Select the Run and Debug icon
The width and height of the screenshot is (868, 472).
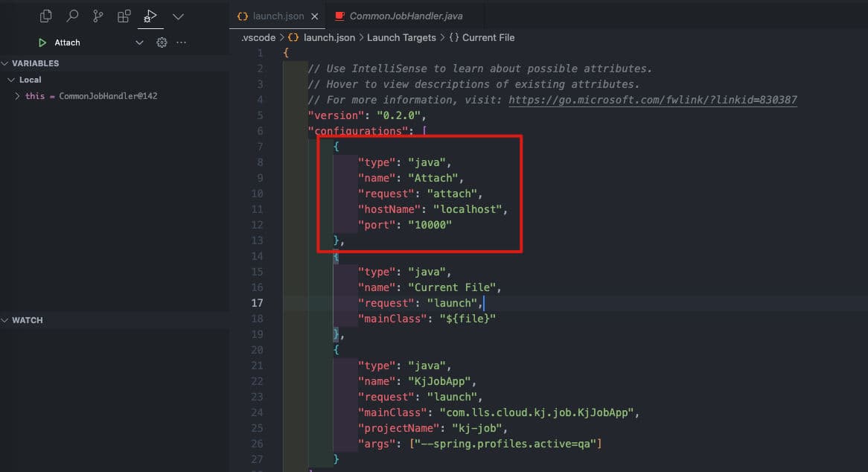[x=150, y=16]
